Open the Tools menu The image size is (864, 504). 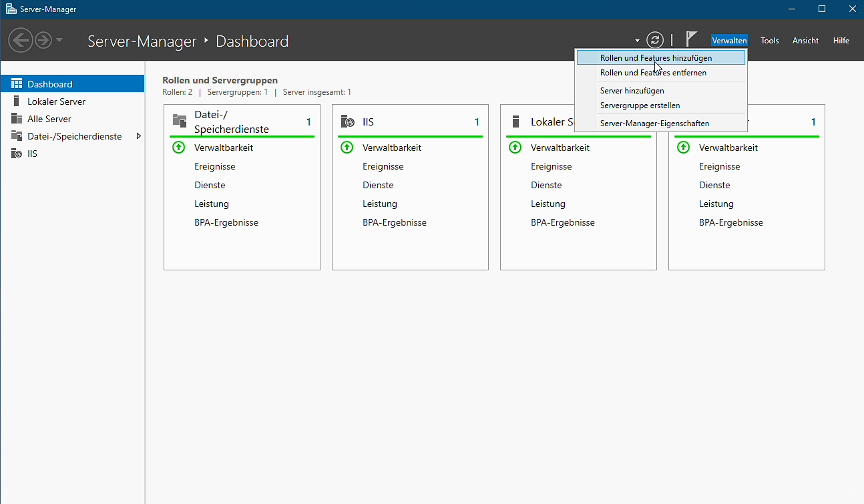770,41
